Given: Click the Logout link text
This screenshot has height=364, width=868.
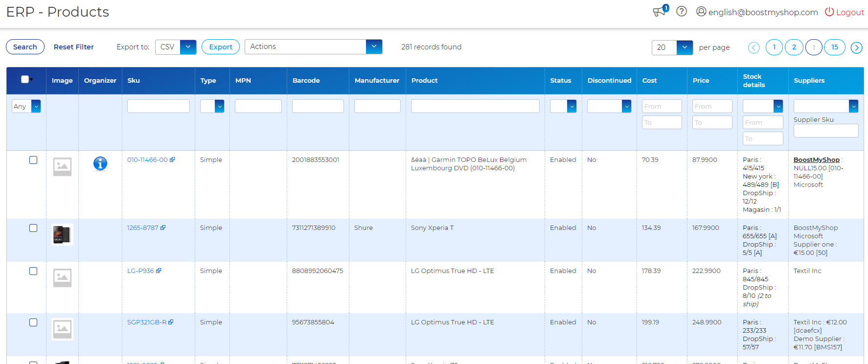Looking at the screenshot, I should [850, 12].
